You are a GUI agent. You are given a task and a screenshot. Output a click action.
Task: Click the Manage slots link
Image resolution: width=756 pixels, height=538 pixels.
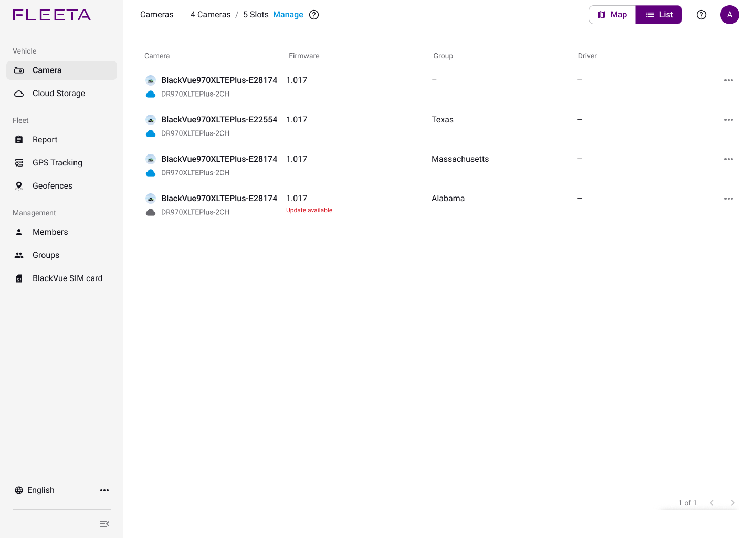coord(288,15)
